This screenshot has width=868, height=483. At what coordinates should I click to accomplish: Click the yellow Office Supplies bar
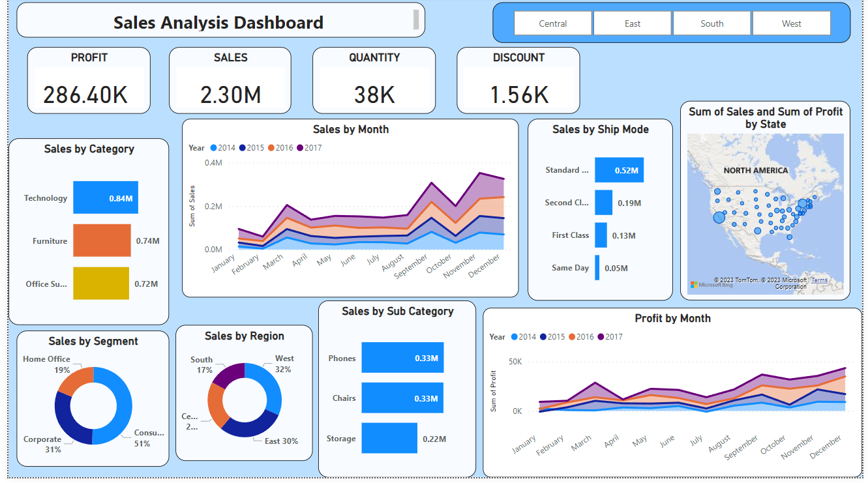pos(101,284)
